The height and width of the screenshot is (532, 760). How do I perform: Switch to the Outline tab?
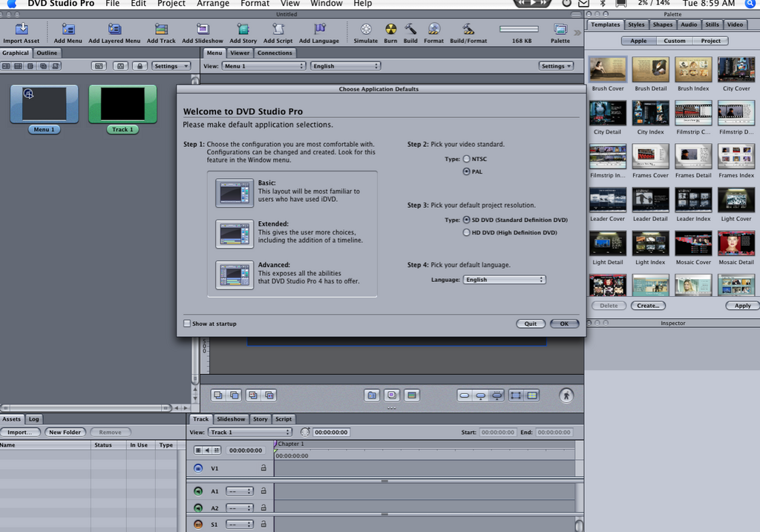click(x=47, y=53)
